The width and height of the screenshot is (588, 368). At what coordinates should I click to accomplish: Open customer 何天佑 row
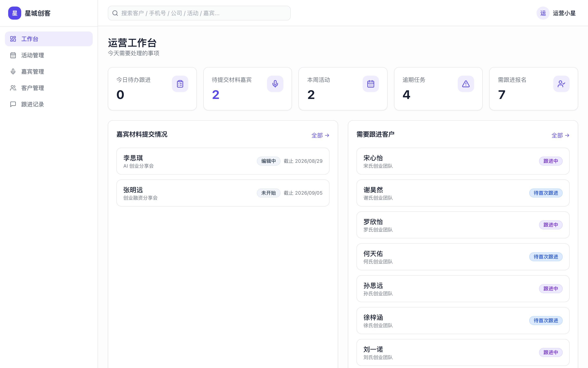click(x=463, y=257)
